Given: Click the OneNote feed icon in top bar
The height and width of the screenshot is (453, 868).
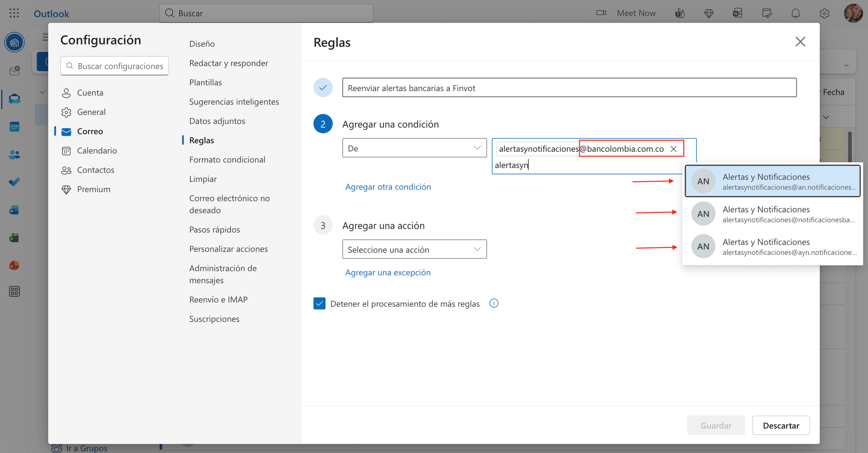Looking at the screenshot, I should 737,13.
